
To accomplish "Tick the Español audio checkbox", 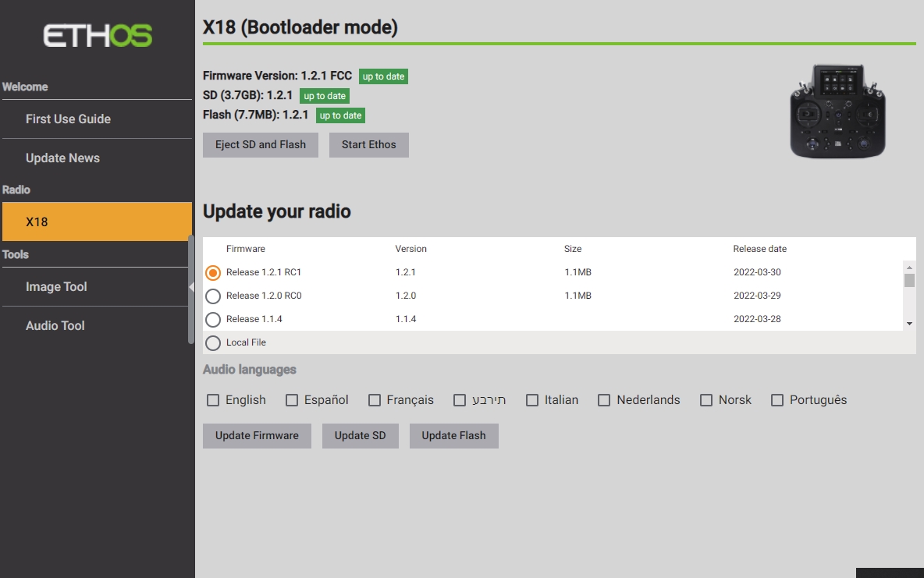I will 292,400.
